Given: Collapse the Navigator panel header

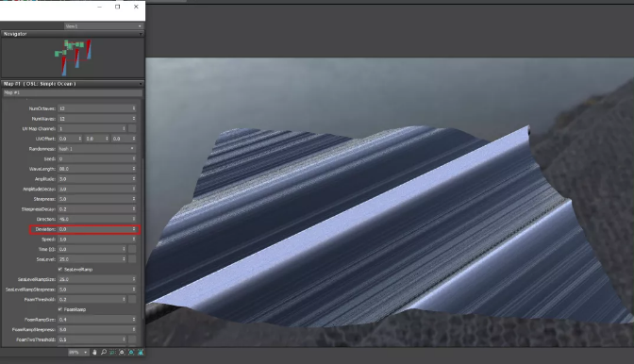Looking at the screenshot, I should [x=73, y=34].
